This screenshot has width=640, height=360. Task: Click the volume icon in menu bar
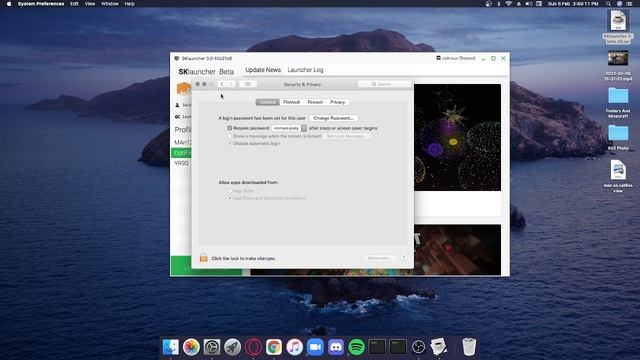coord(529,4)
